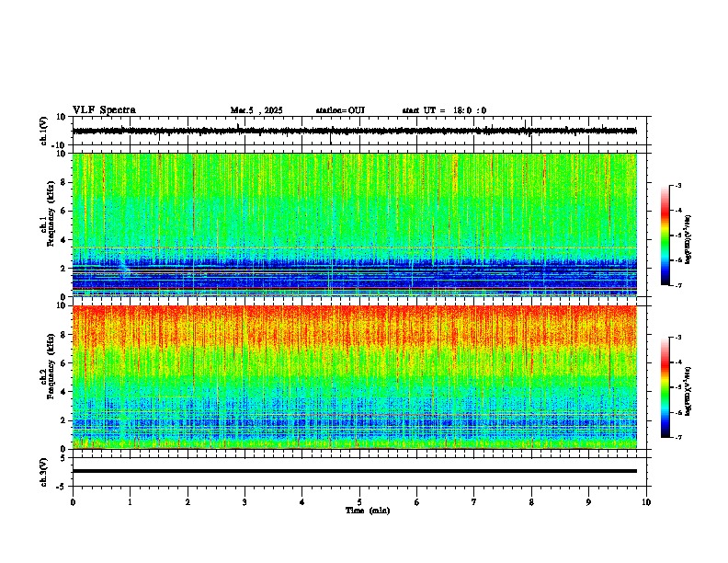Click the ch.1 frequency tick "6"
728x563 pixels.
coord(63,211)
